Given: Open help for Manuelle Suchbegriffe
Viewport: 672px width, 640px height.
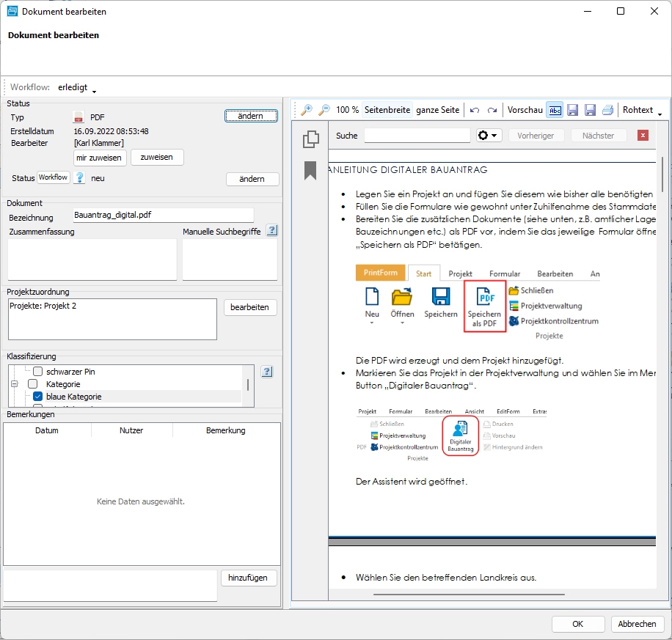Looking at the screenshot, I should tap(271, 231).
